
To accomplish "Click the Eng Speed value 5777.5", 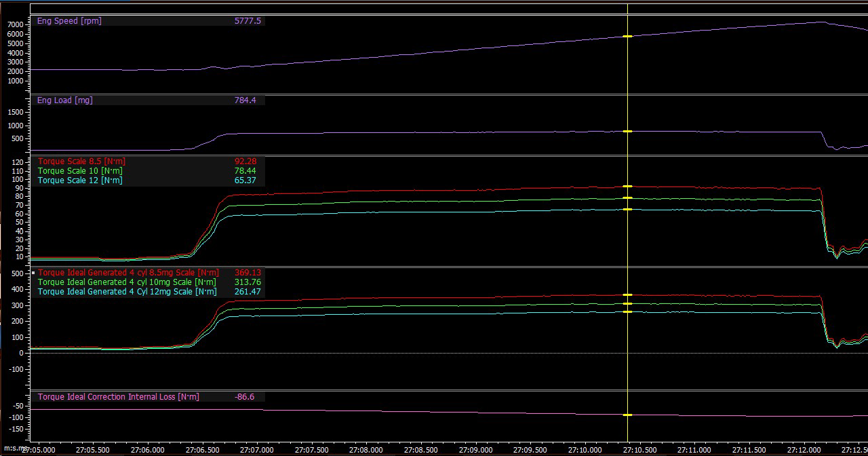I will [x=248, y=21].
